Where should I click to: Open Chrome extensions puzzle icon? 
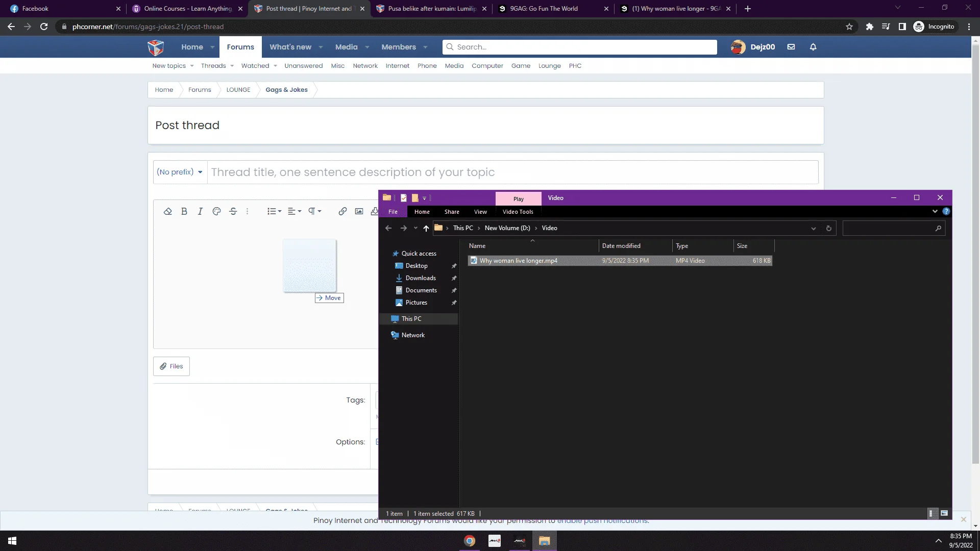click(x=870, y=27)
